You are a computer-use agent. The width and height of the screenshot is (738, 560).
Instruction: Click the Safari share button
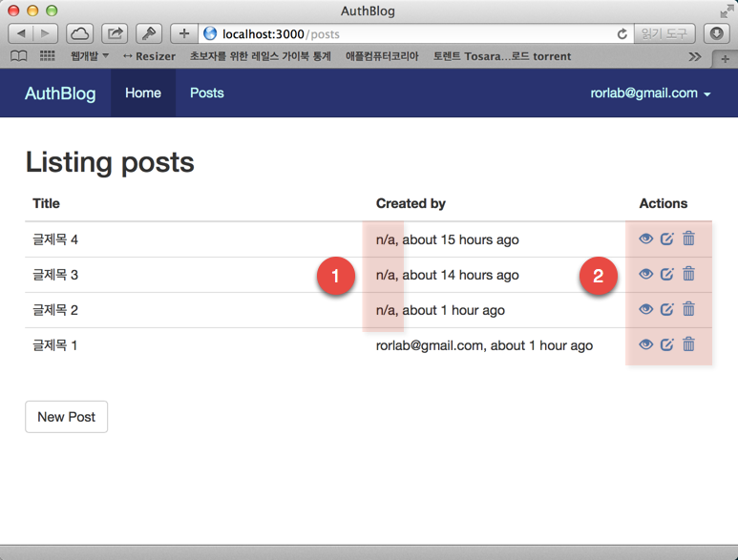[x=115, y=33]
